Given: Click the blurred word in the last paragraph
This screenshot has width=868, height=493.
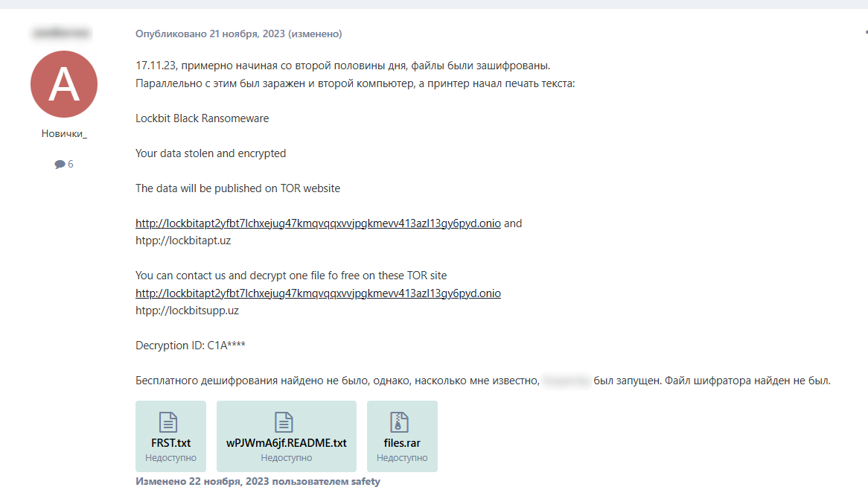Looking at the screenshot, I should pyautogui.click(x=566, y=381).
